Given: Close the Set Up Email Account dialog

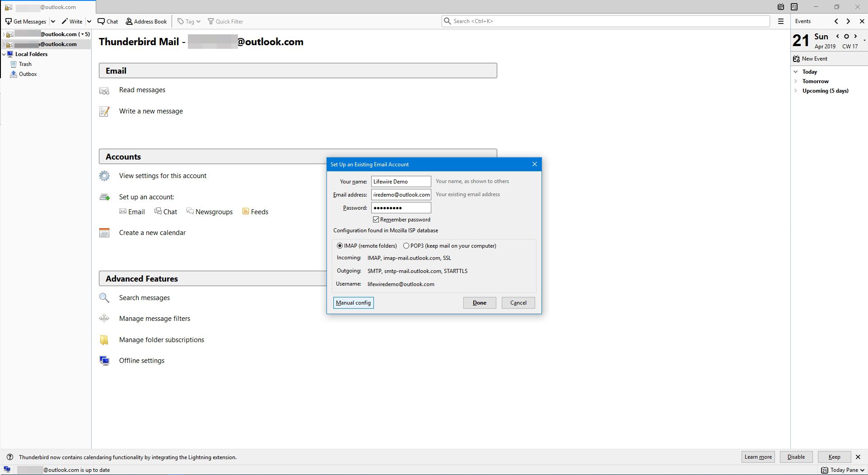Looking at the screenshot, I should (x=535, y=164).
